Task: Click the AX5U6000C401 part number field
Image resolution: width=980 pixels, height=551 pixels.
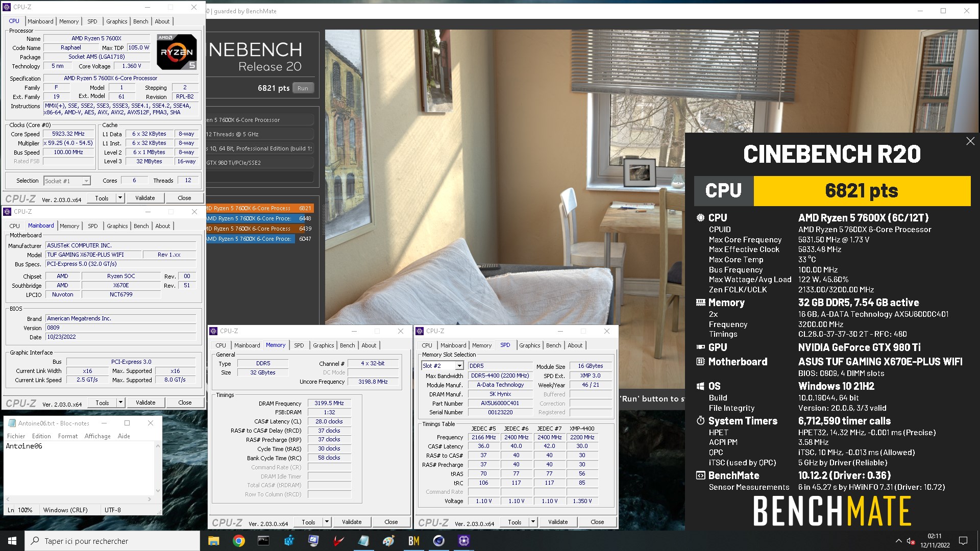Action: click(x=500, y=403)
